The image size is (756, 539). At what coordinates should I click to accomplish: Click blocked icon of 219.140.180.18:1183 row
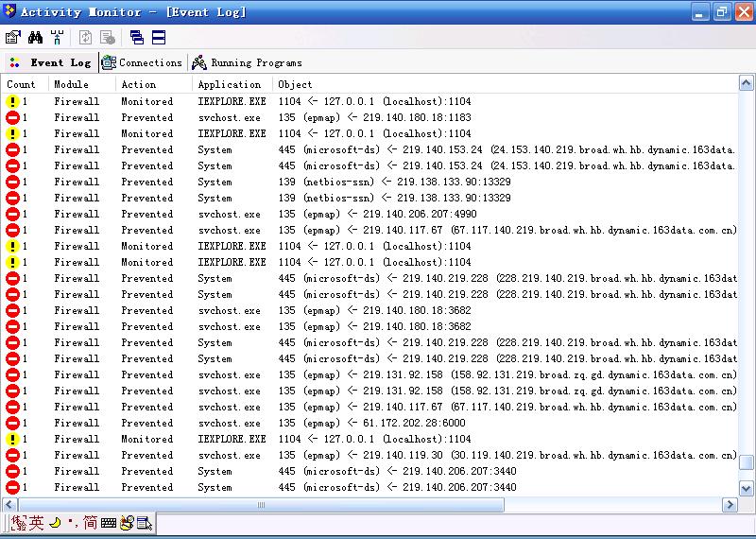(12, 117)
